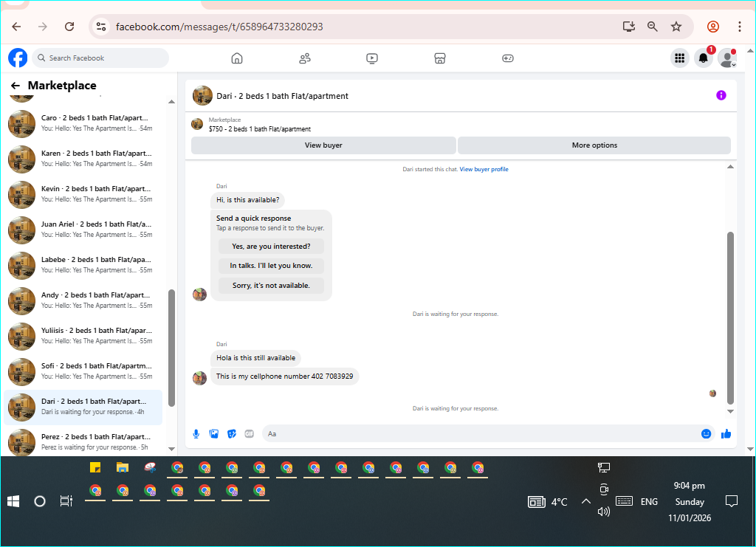
Task: Click message 'This is my cellphone number'
Action: tap(284, 376)
